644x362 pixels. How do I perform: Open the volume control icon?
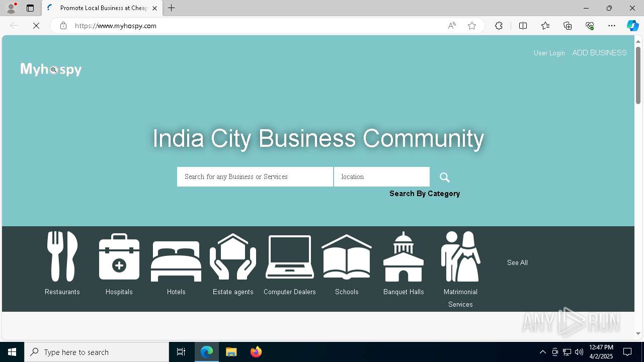point(579,352)
